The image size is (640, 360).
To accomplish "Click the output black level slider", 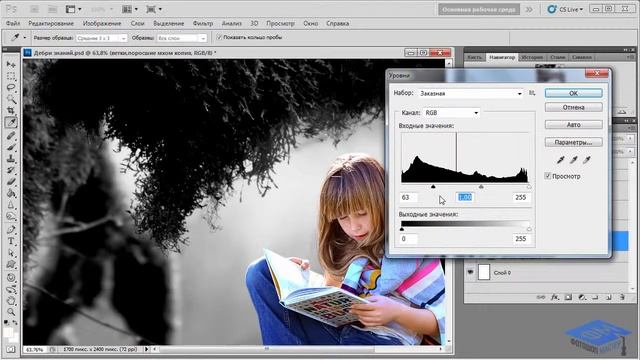I will [x=402, y=229].
